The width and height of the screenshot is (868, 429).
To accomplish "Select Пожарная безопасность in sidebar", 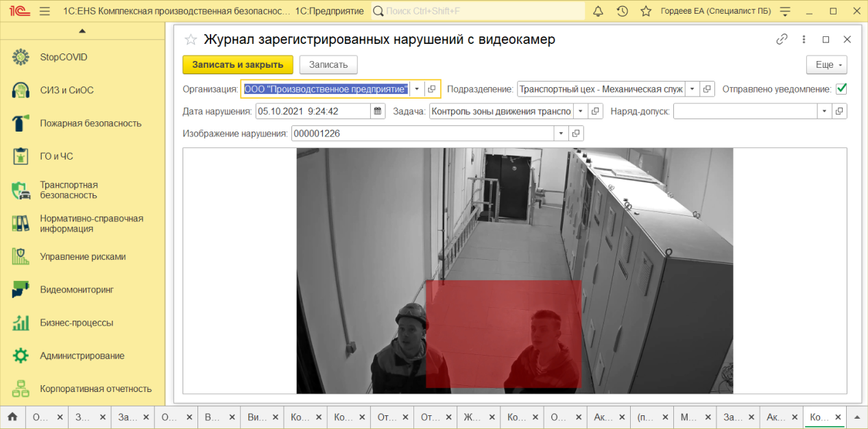I will tap(90, 123).
